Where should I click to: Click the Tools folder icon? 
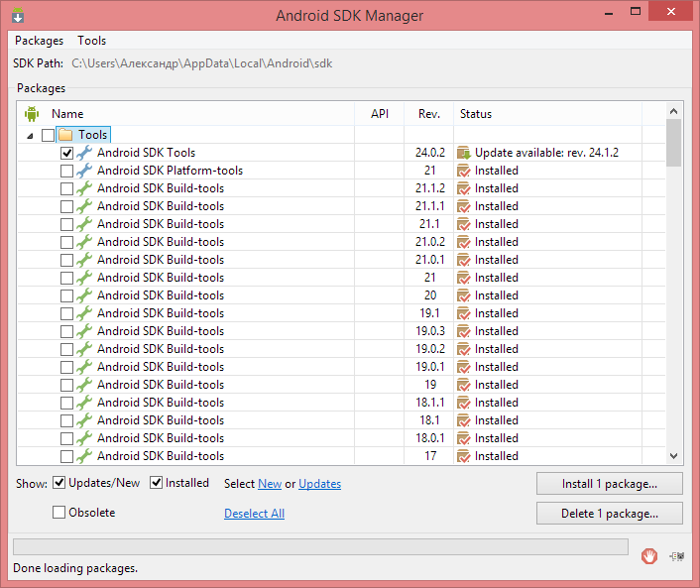coord(65,135)
